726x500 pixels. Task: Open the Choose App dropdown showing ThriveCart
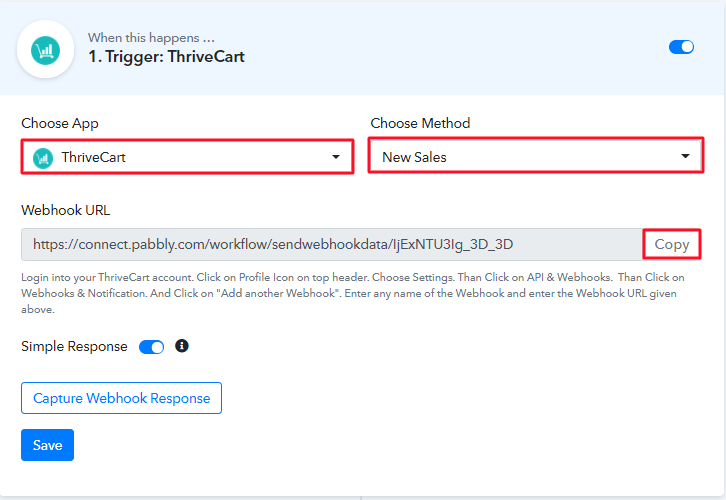click(x=188, y=157)
